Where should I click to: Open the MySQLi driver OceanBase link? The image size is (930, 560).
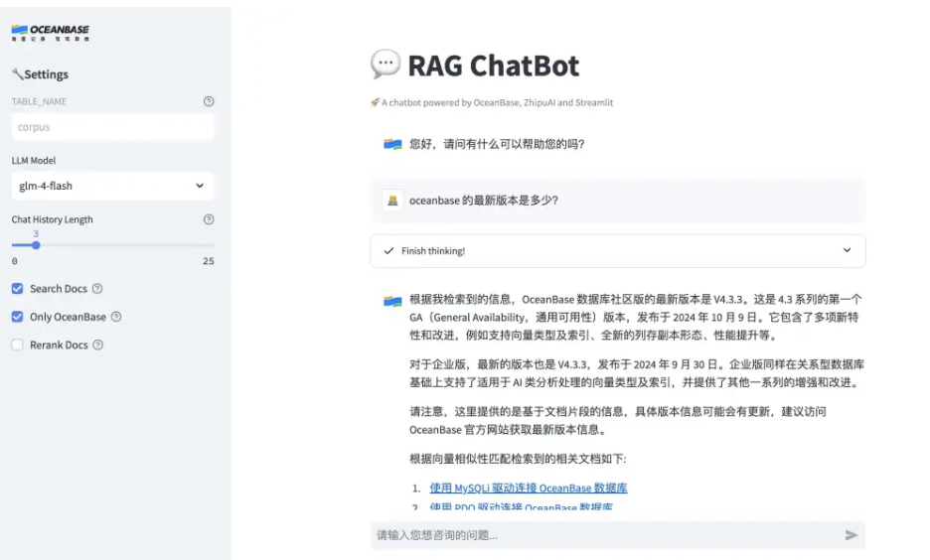click(529, 489)
